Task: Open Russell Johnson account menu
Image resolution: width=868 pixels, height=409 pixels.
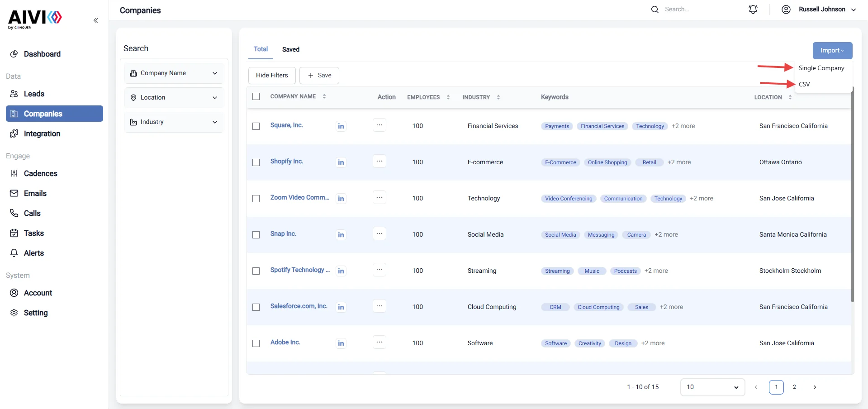Action: 827,10
